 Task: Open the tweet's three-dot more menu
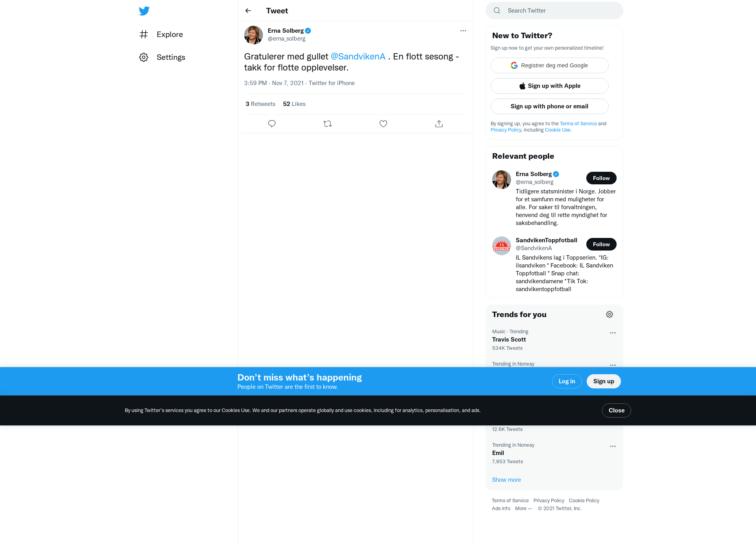tap(463, 31)
